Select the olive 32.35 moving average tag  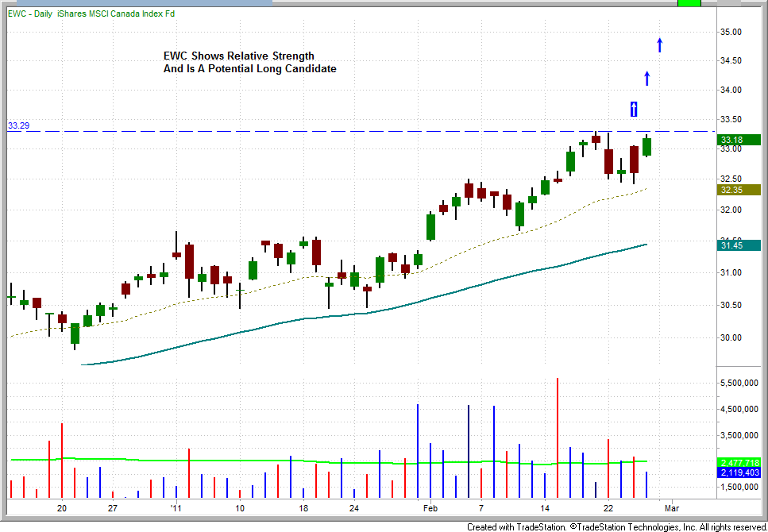[x=738, y=190]
